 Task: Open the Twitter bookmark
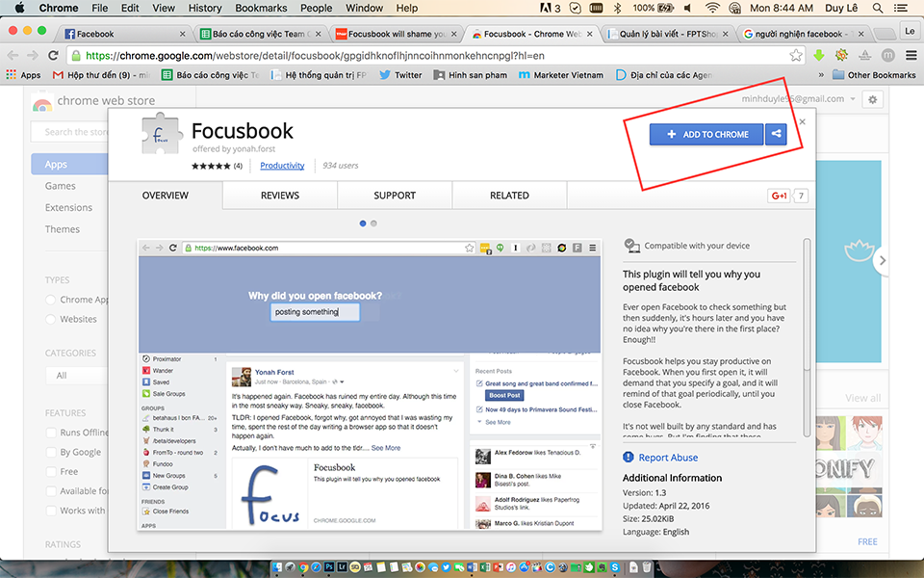point(400,75)
